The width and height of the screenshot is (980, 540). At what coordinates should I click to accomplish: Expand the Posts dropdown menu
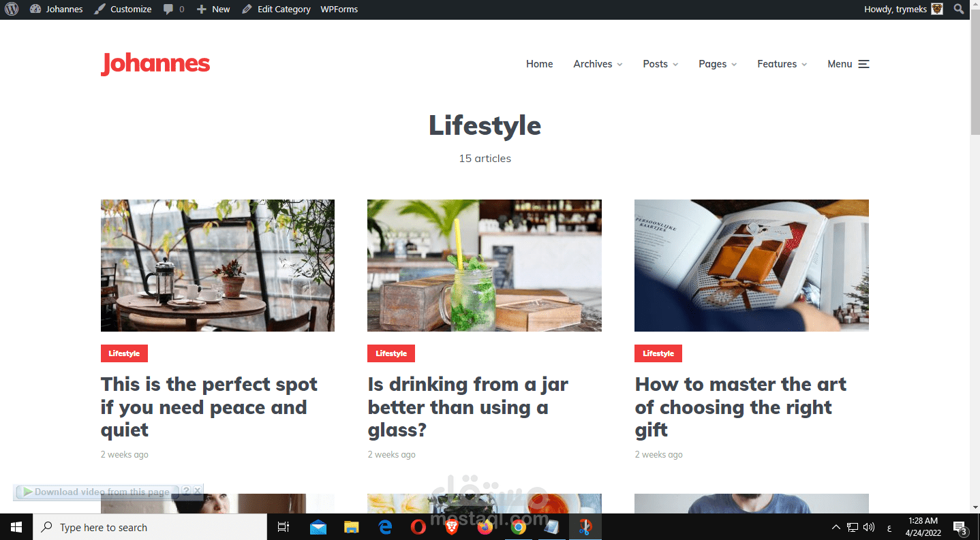point(660,64)
